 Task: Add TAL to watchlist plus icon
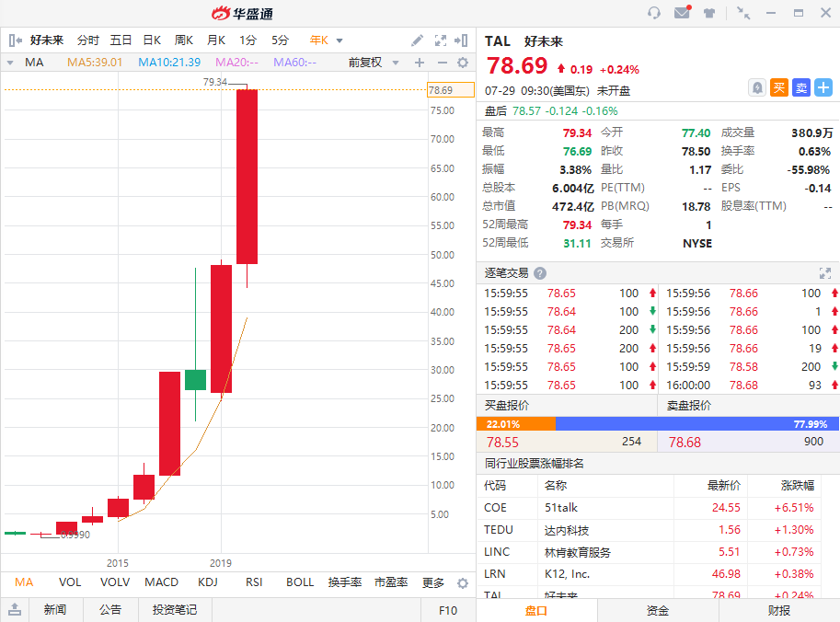823,87
